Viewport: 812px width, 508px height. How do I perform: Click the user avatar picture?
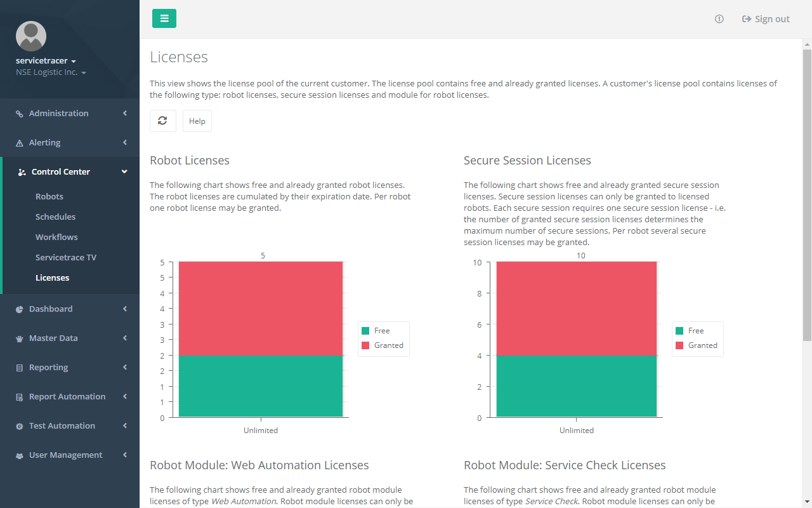(31, 36)
